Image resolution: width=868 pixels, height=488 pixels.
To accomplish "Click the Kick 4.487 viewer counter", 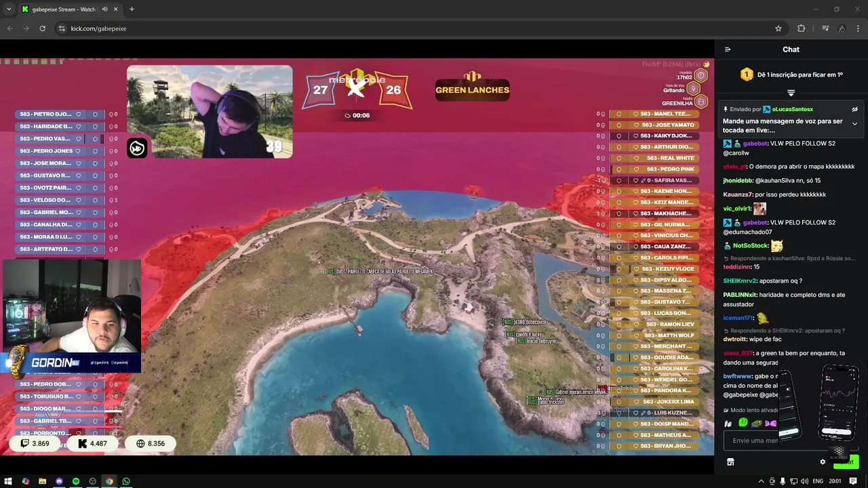I will click(93, 444).
